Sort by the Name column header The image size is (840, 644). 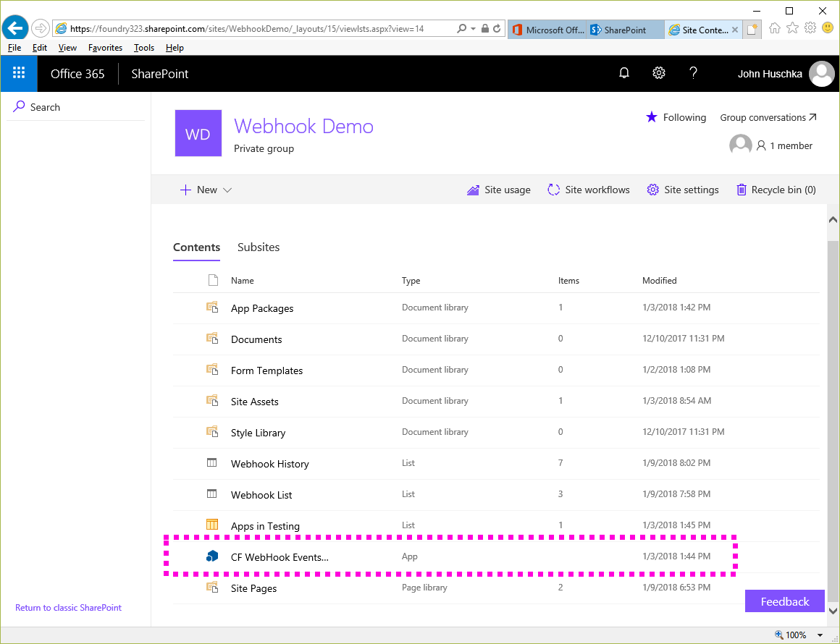[242, 281]
